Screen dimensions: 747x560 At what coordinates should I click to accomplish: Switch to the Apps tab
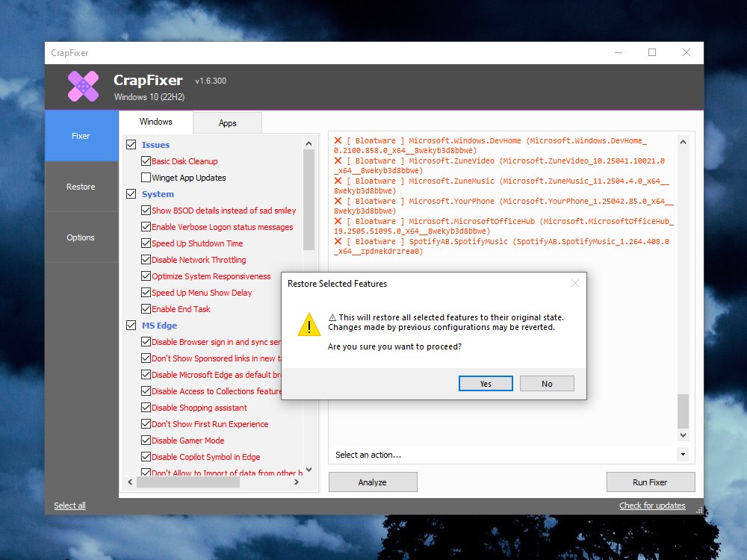click(227, 123)
